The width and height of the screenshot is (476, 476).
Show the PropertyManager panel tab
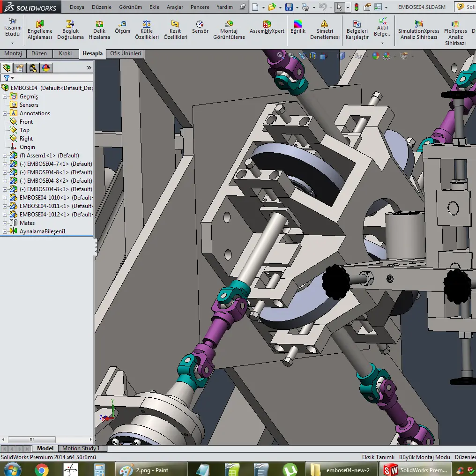point(20,67)
